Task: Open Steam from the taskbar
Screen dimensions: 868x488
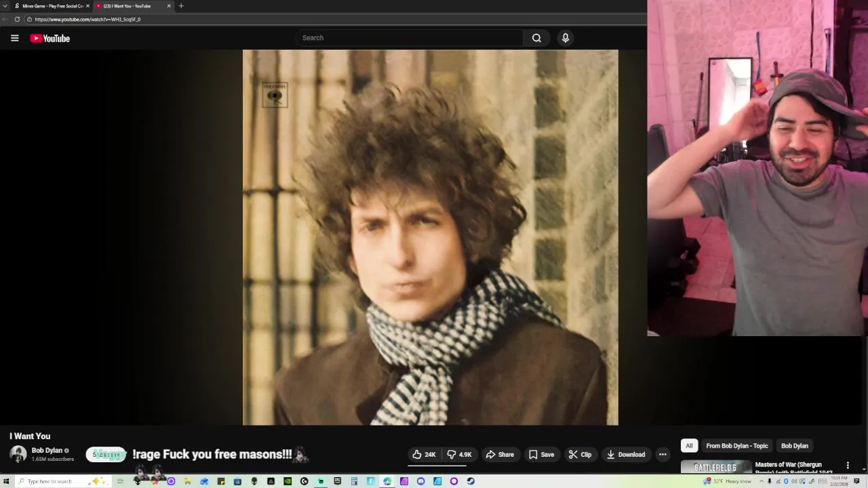Action: (x=471, y=481)
